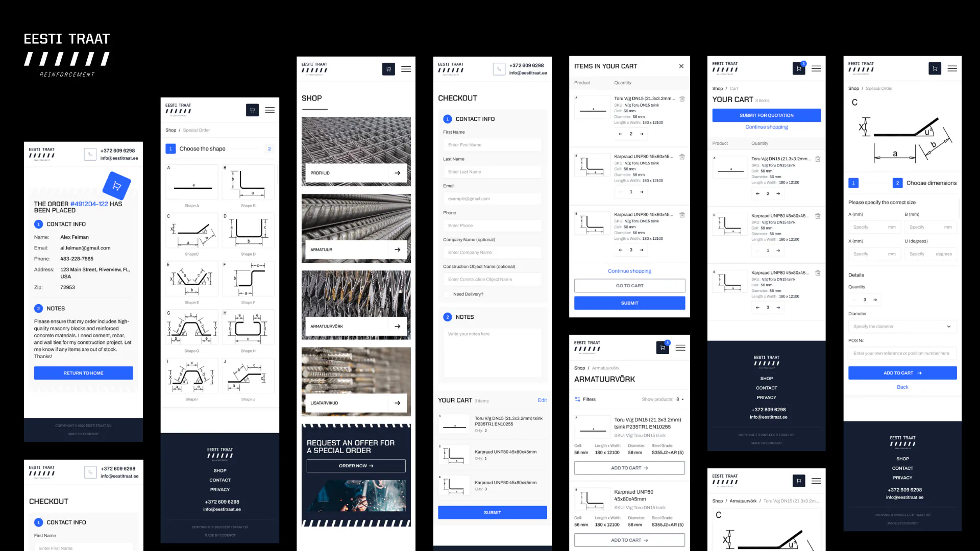Go back to step 1 on Choose dimensions screen

[853, 183]
